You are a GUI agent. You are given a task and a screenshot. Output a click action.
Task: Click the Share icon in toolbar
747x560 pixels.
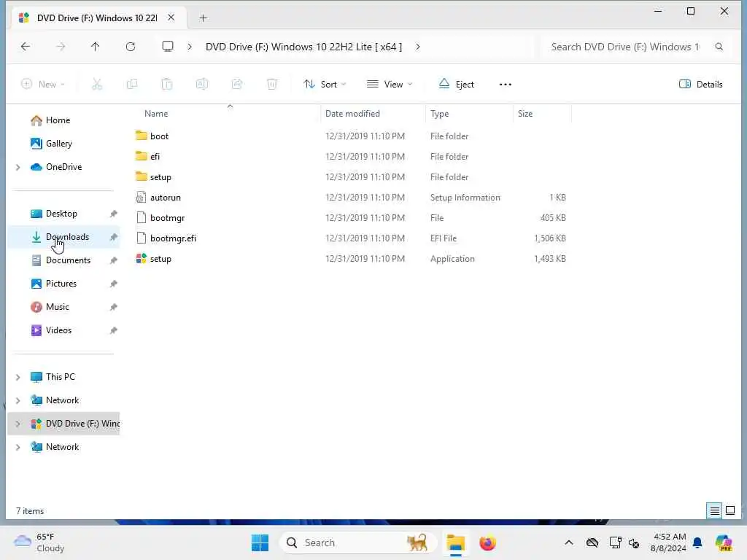(x=237, y=85)
